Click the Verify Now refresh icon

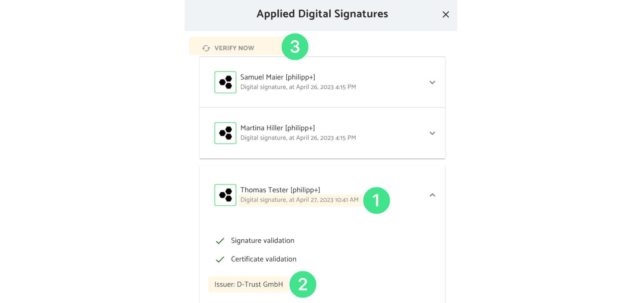206,48
